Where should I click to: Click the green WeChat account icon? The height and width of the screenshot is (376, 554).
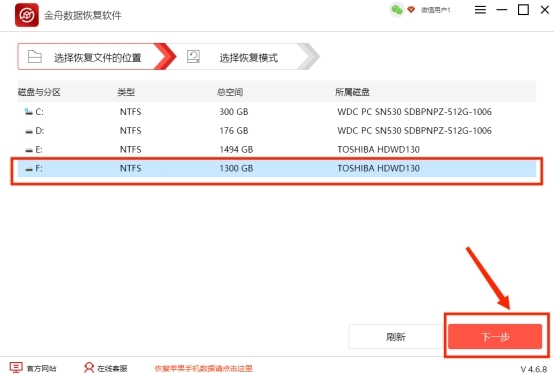[397, 10]
